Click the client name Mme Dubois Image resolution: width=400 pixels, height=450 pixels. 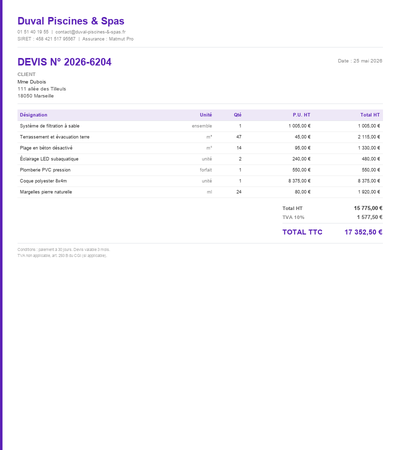tap(32, 82)
